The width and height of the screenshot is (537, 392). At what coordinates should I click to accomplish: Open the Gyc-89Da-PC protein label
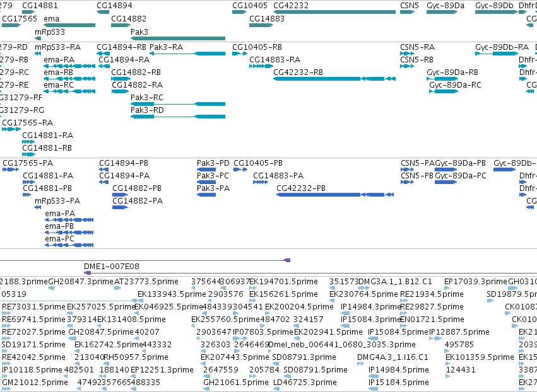point(460,175)
